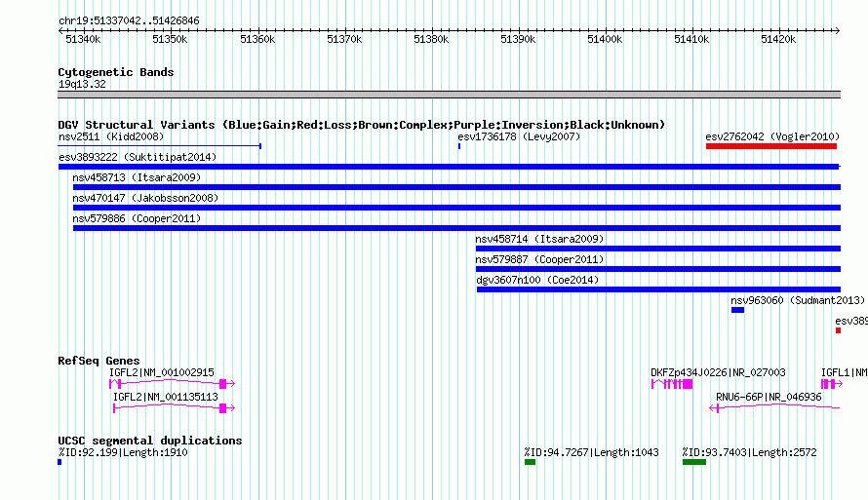Click the green duplication bar under %ID:94.7267
868x500 pixels.
[x=530, y=462]
